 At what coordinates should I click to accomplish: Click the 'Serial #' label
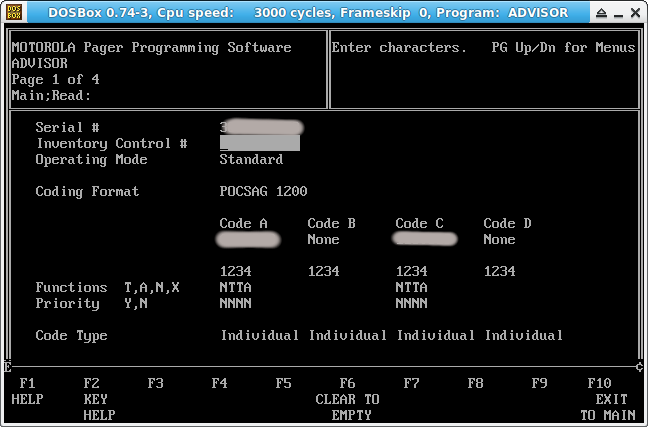pos(67,127)
